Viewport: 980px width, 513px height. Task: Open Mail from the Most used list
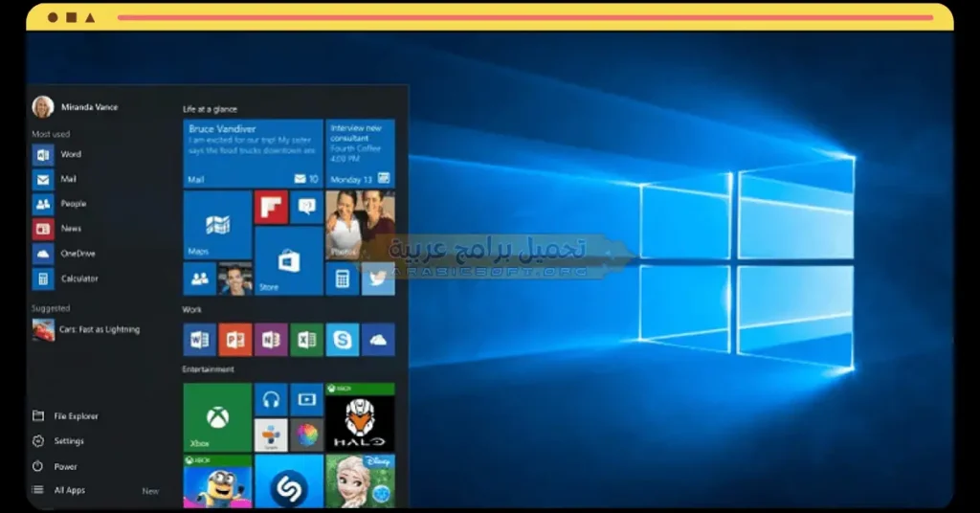pos(55,179)
